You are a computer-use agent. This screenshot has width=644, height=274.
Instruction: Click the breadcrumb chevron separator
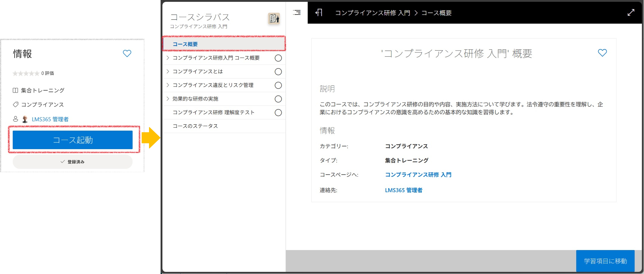tap(416, 13)
